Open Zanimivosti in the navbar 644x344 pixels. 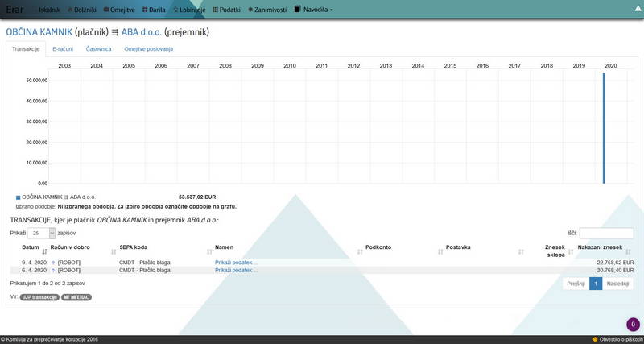(267, 10)
